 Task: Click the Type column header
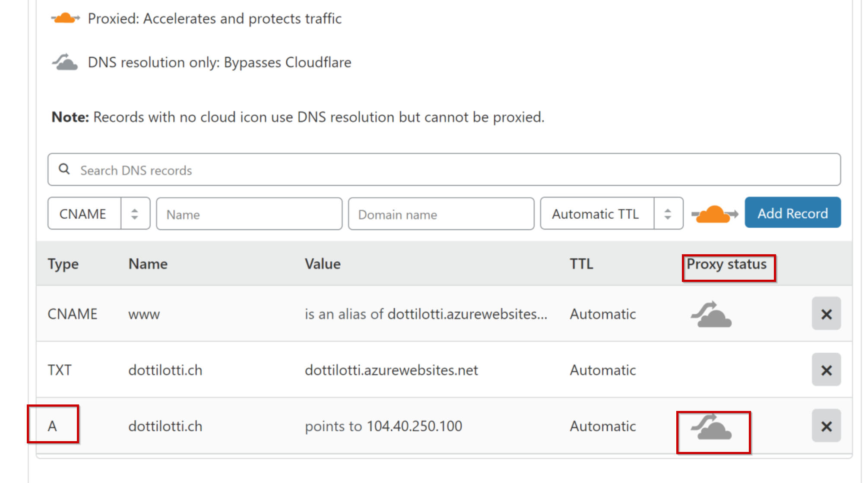(63, 264)
